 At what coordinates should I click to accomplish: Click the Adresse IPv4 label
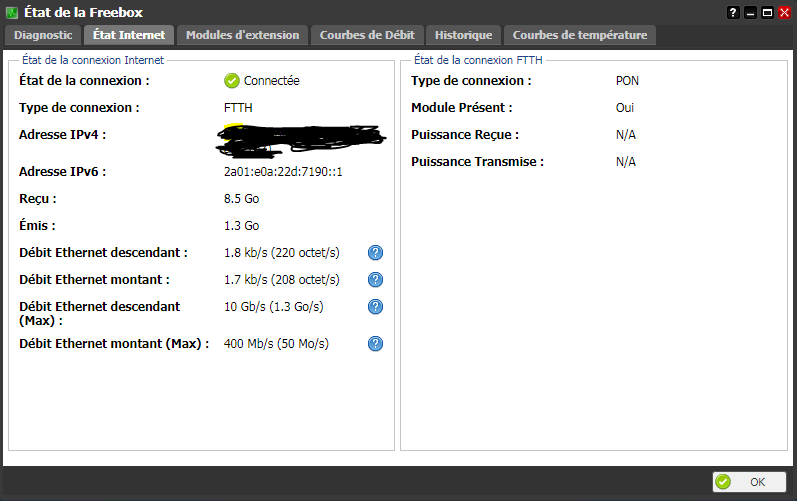[x=63, y=135]
